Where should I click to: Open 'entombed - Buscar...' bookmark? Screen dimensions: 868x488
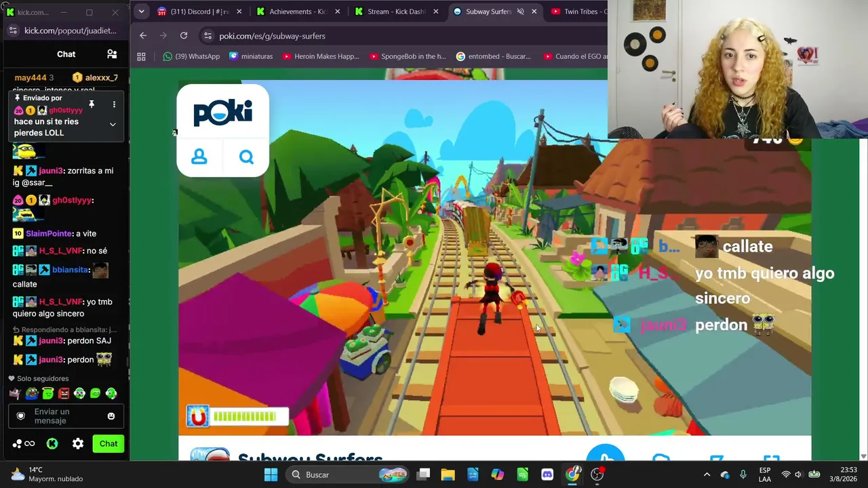click(x=494, y=57)
